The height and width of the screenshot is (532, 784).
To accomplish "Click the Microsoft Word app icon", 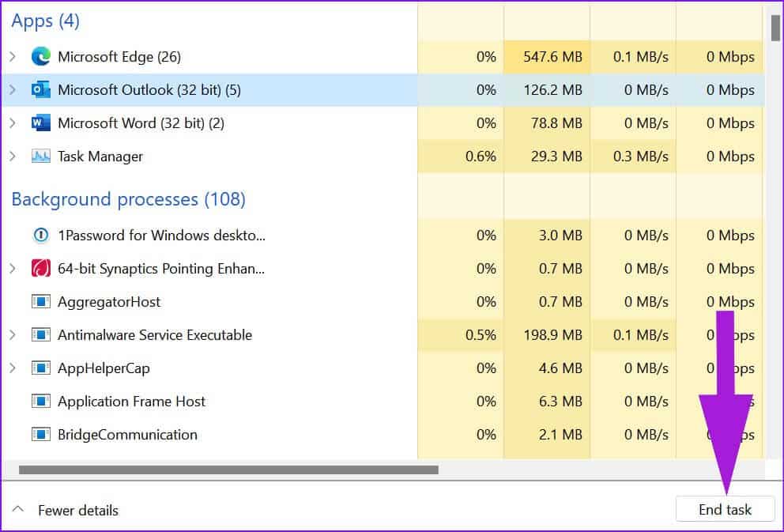I will pyautogui.click(x=40, y=123).
